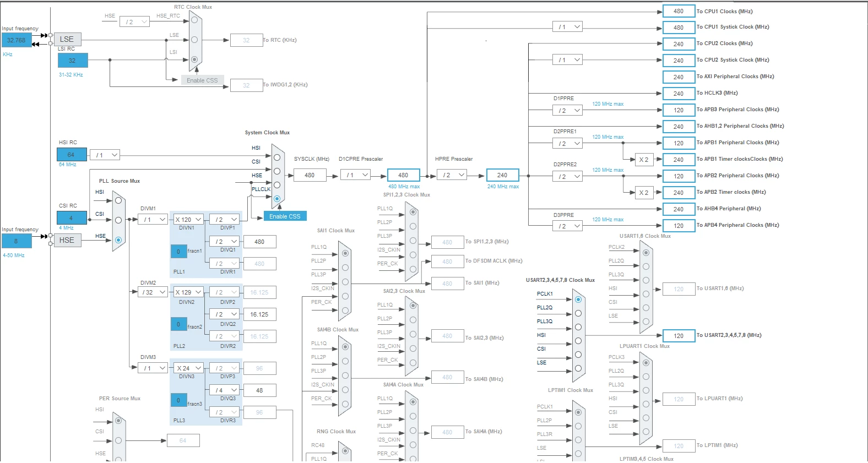The image size is (868, 463).
Task: Click the X 2 APB1 timer multiplier block
Action: (644, 160)
